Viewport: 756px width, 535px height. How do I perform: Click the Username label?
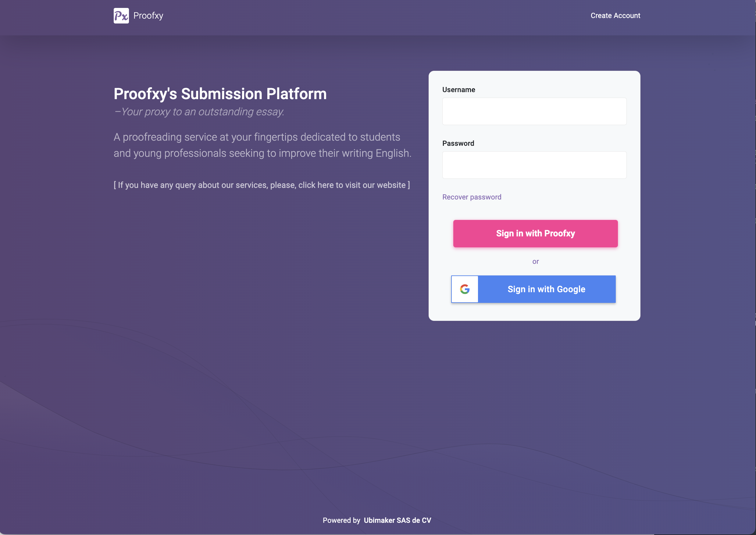(458, 90)
